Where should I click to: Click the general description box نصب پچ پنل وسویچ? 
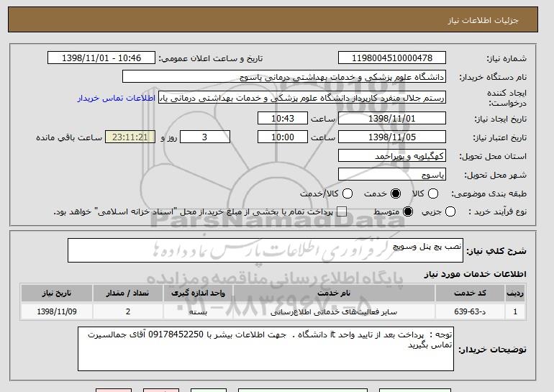(x=265, y=250)
